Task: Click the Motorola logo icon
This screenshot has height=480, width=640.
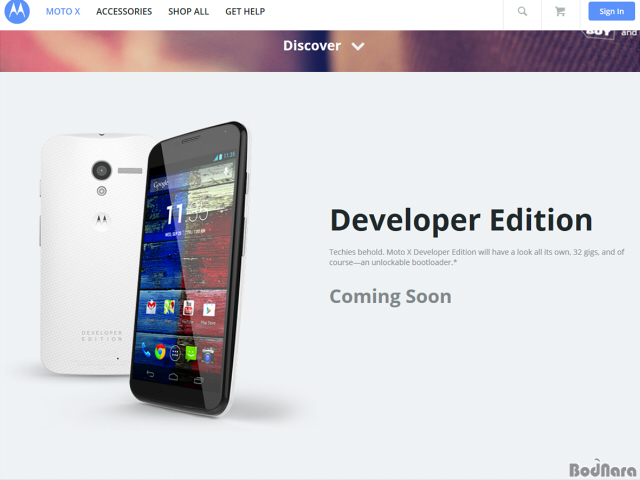Action: 17,11
